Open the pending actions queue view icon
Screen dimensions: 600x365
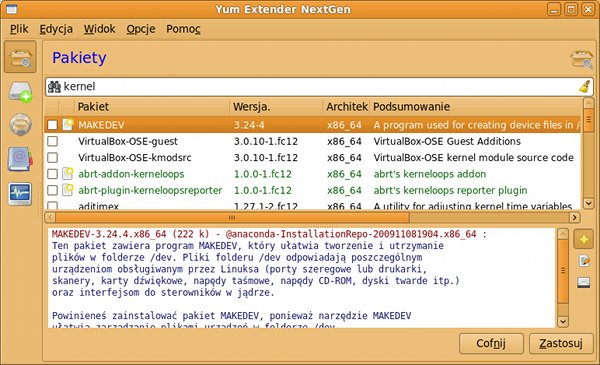20,124
